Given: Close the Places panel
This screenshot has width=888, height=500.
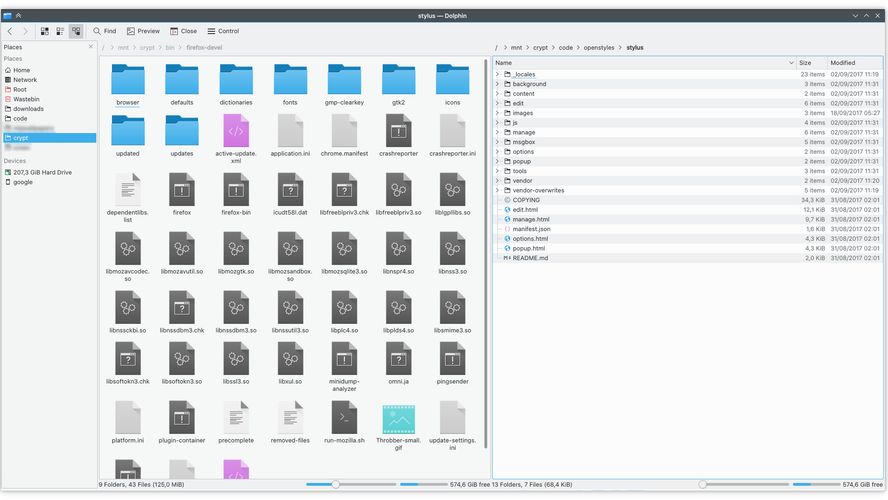Looking at the screenshot, I should (x=91, y=47).
